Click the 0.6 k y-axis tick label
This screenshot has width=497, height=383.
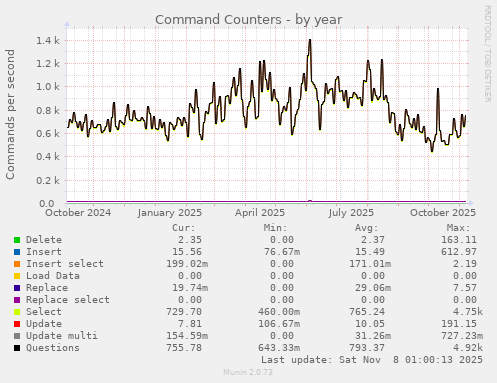tap(48, 133)
